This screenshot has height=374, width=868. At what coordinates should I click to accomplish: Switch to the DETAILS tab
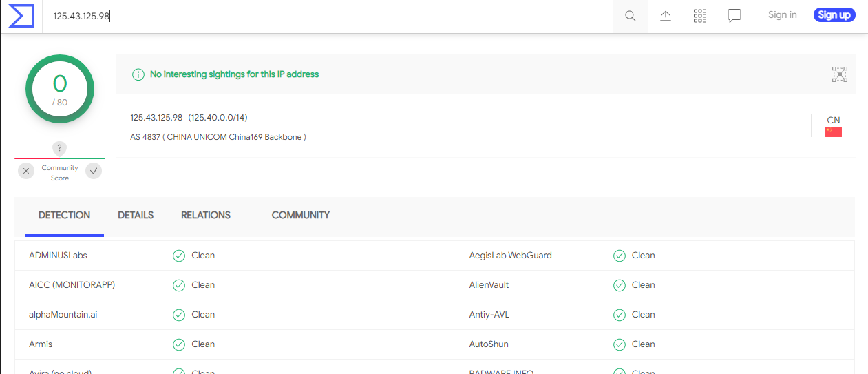coord(136,215)
